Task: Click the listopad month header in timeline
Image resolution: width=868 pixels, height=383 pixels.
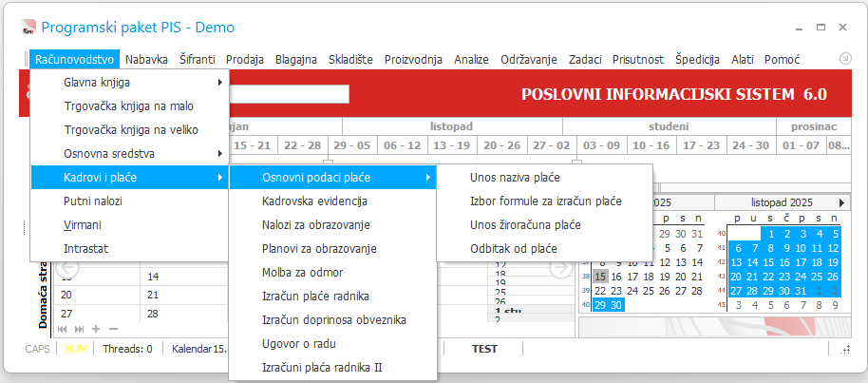Action: click(452, 126)
